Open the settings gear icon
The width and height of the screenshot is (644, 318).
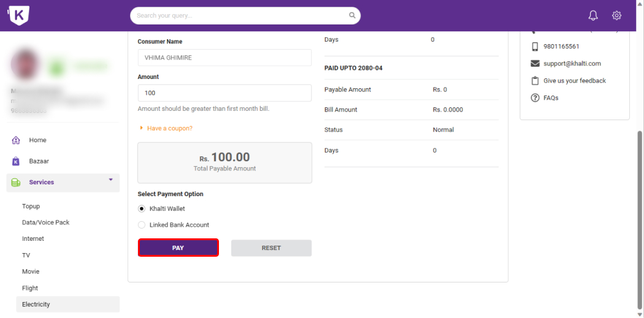[616, 15]
